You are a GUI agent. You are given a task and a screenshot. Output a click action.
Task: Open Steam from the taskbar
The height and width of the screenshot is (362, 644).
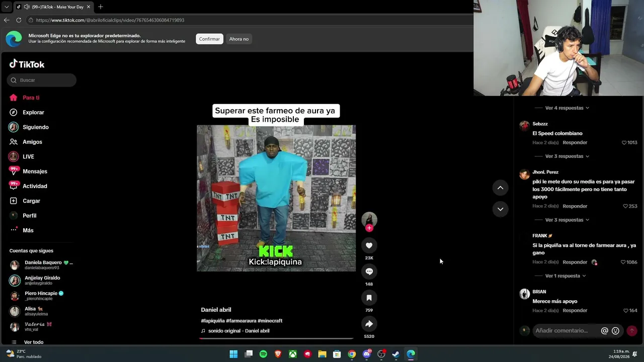coord(396,354)
